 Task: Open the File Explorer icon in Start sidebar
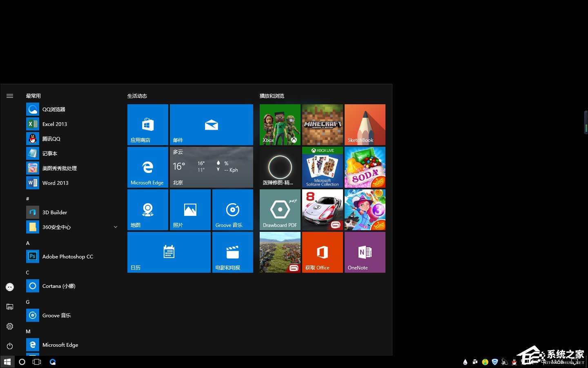pyautogui.click(x=9, y=306)
